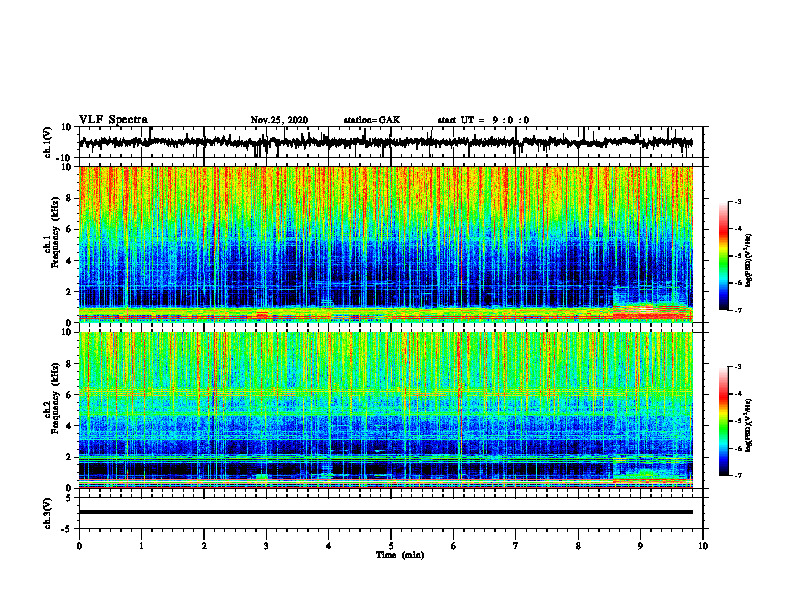Click the "-3" label on ch.2 color scale

click(x=738, y=367)
